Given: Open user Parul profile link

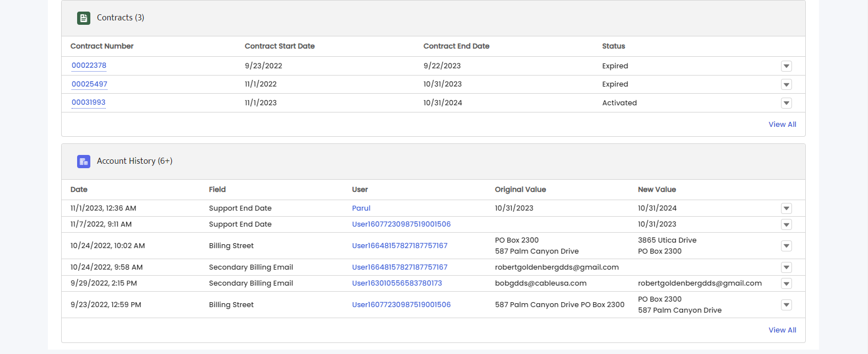Looking at the screenshot, I should pyautogui.click(x=361, y=208).
